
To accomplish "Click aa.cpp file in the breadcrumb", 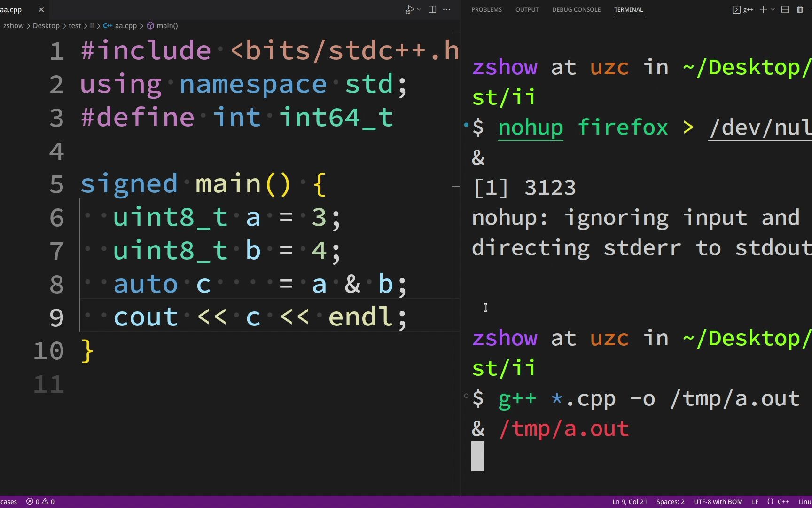I will (x=120, y=26).
